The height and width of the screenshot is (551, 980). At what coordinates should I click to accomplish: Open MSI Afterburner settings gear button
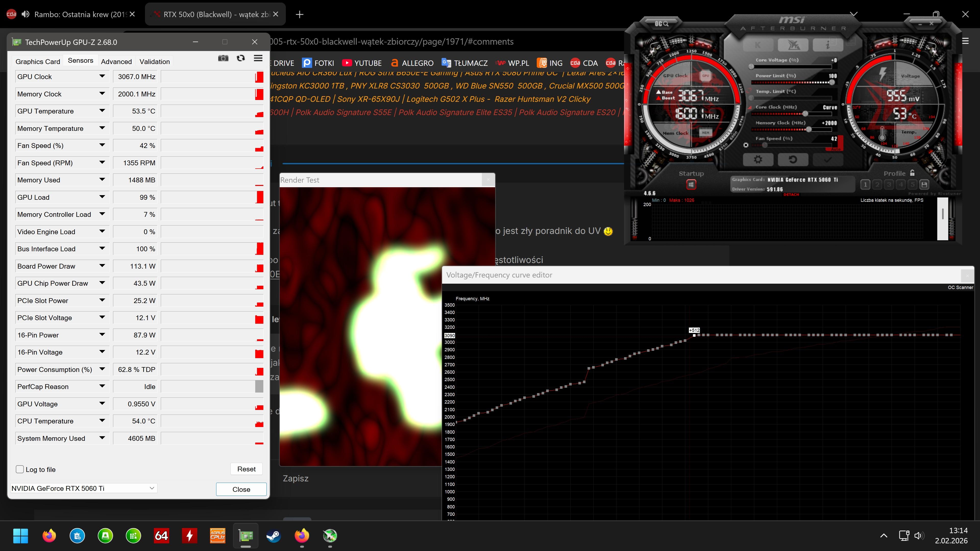758,160
